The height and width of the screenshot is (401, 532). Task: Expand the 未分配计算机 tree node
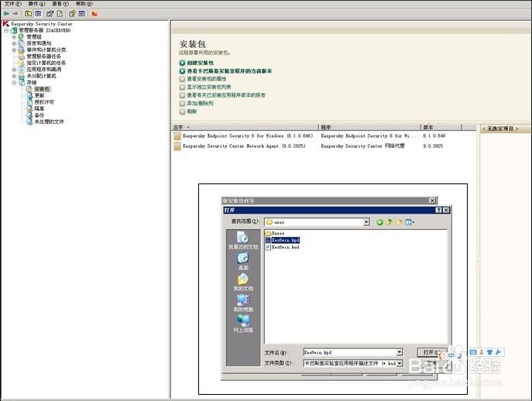[x=14, y=76]
